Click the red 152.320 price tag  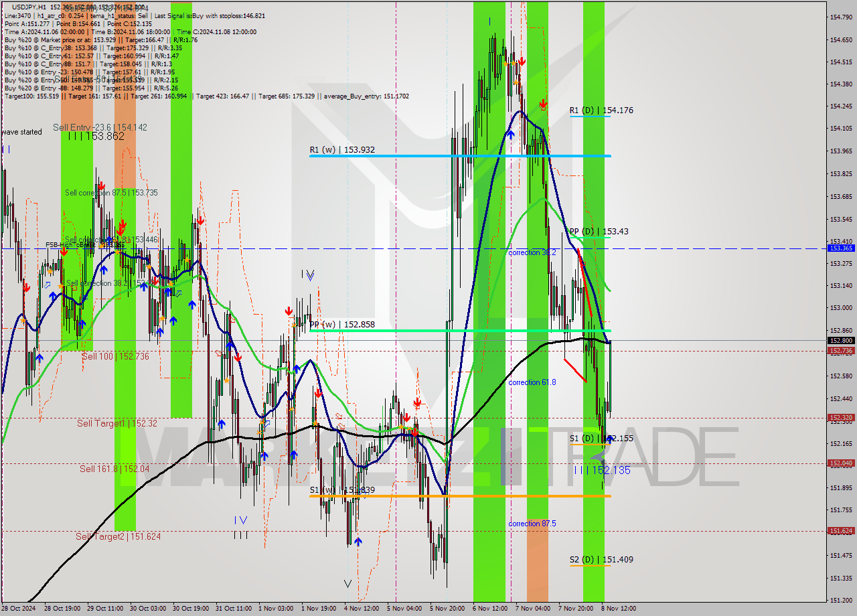click(841, 418)
